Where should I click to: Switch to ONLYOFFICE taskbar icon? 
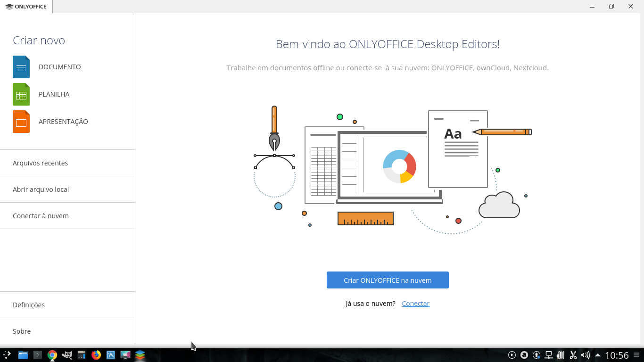tap(140, 355)
